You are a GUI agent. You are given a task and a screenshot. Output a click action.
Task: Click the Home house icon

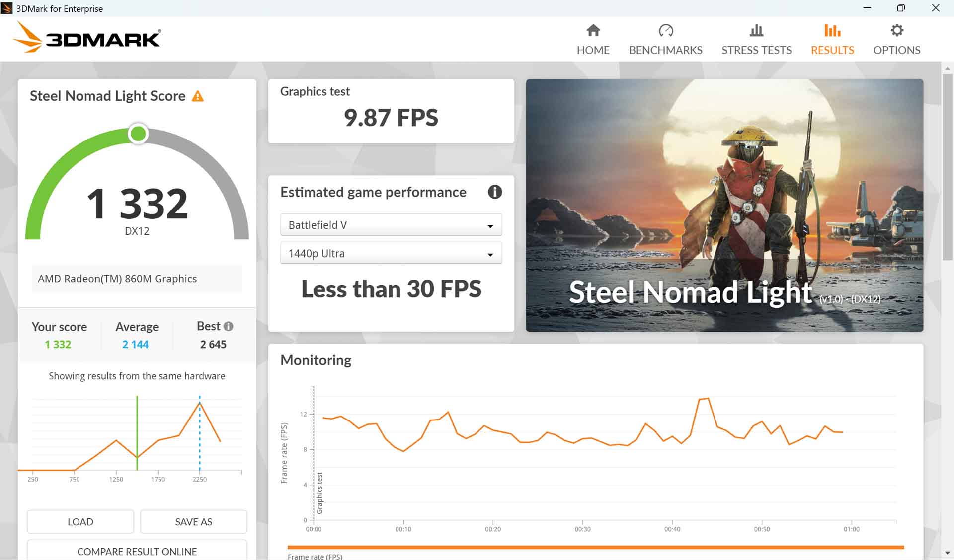pos(593,31)
